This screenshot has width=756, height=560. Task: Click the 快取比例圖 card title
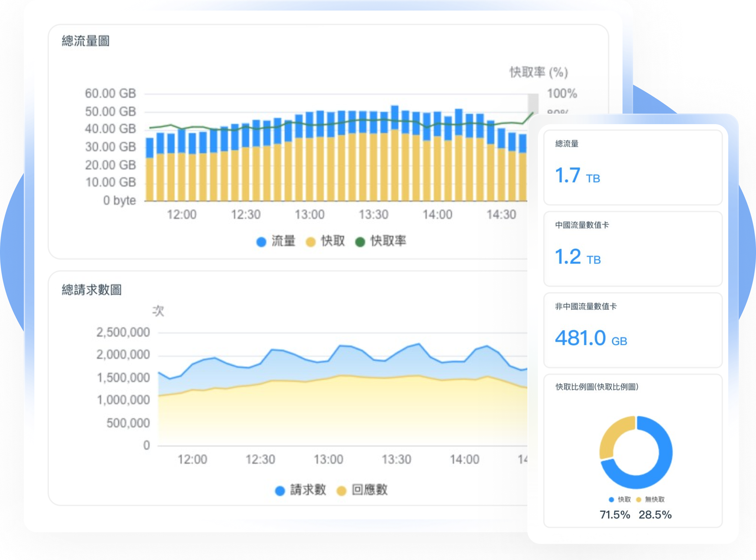[x=597, y=387]
